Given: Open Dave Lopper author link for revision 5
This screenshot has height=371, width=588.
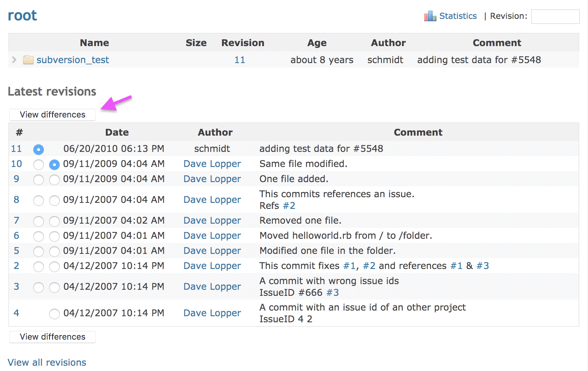Looking at the screenshot, I should point(212,250).
